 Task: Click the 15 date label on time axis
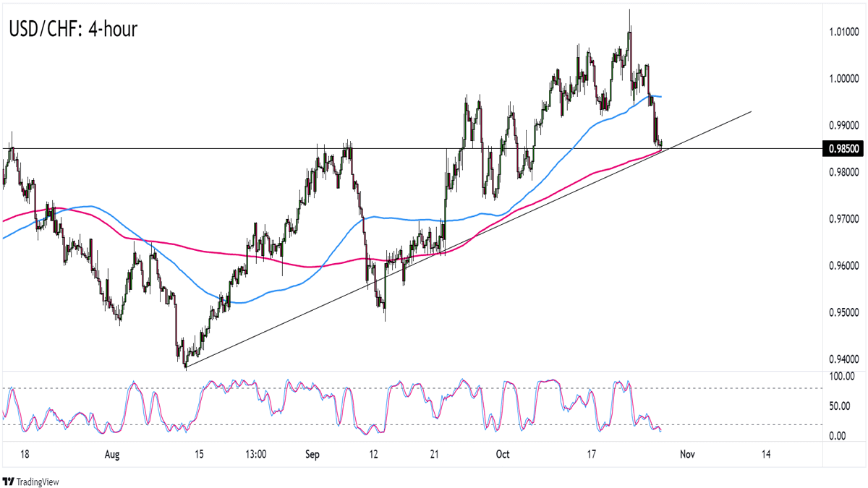tap(198, 455)
